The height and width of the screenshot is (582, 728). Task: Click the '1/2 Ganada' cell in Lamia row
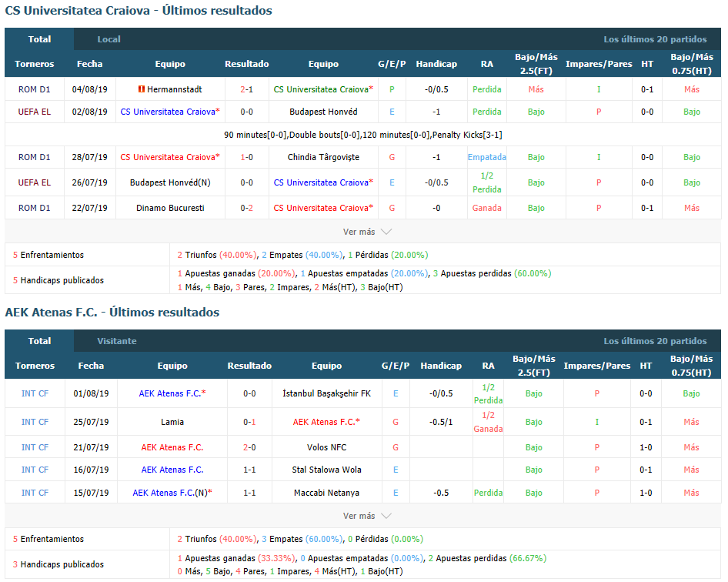[x=488, y=422]
